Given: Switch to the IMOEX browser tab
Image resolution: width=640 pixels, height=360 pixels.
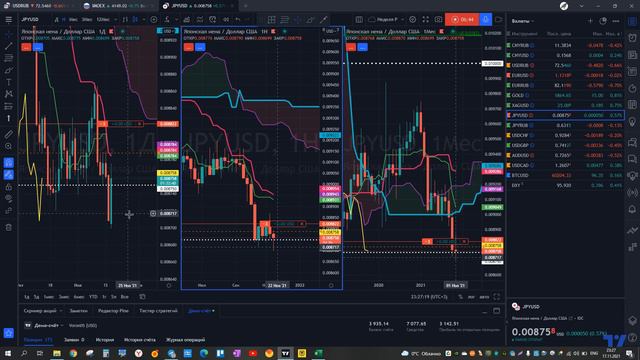Looking at the screenshot, I should (118, 6).
